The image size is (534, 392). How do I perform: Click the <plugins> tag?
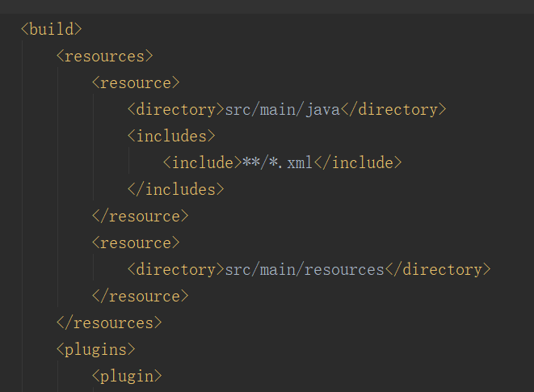pos(96,350)
